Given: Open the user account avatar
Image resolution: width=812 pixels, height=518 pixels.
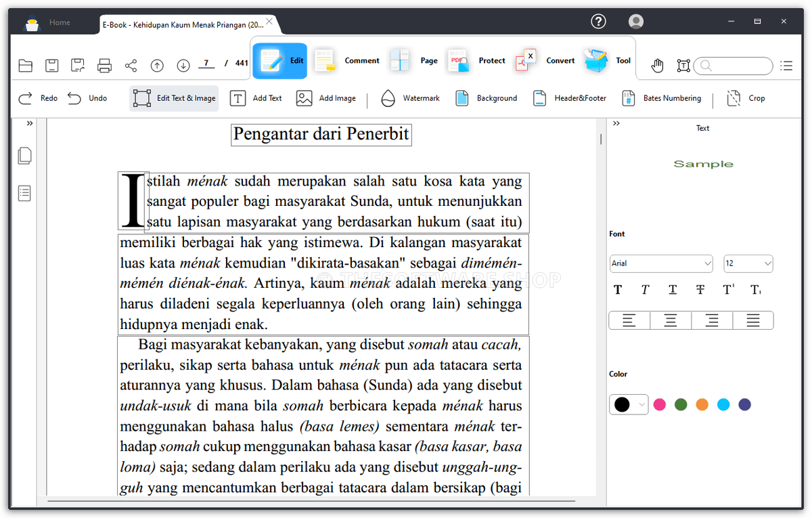Looking at the screenshot, I should pos(635,22).
